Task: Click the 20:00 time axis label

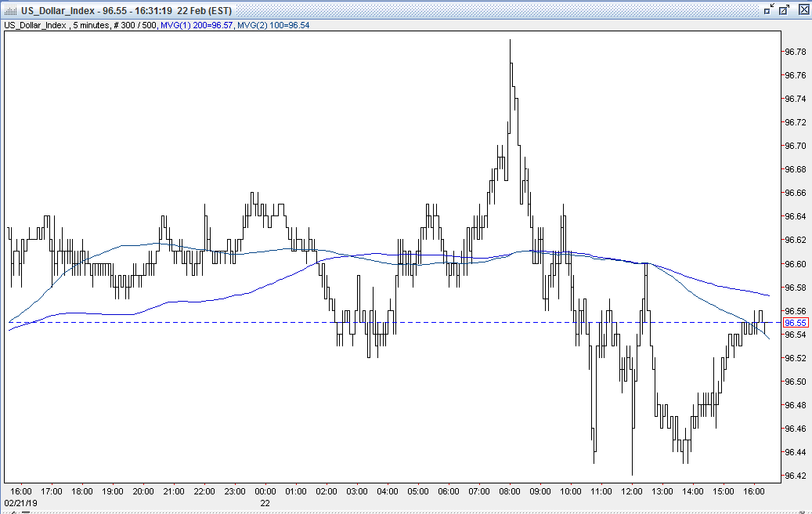Action: [143, 491]
